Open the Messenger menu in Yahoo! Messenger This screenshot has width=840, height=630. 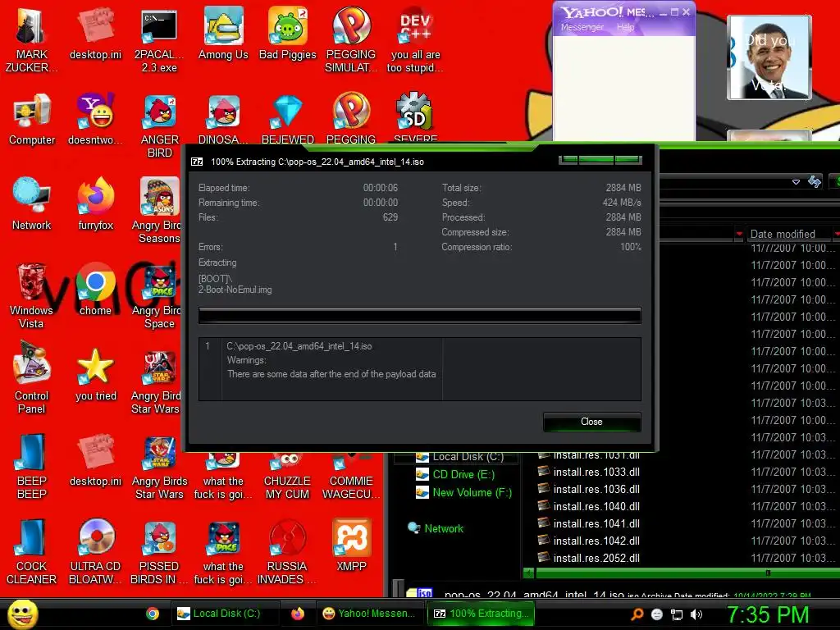582,27
